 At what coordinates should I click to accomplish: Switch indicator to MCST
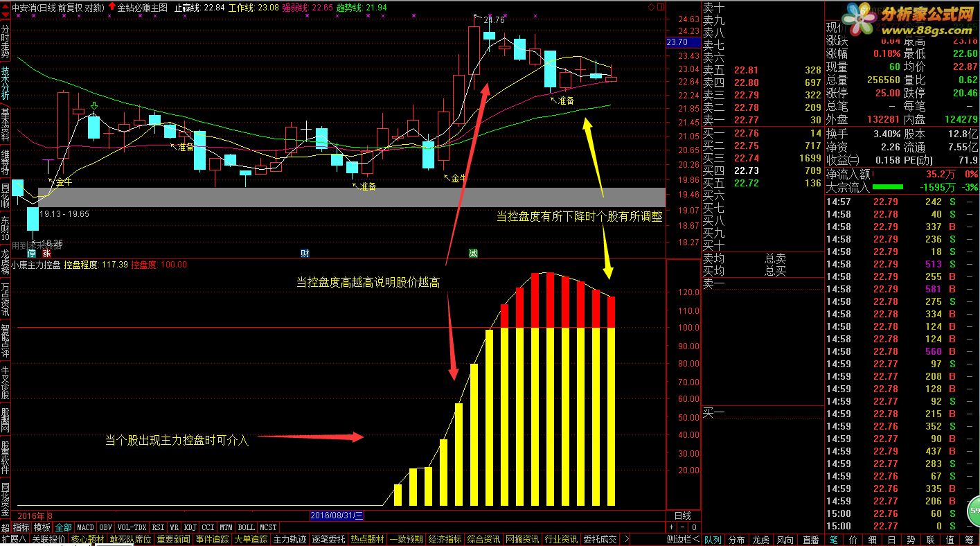click(268, 528)
